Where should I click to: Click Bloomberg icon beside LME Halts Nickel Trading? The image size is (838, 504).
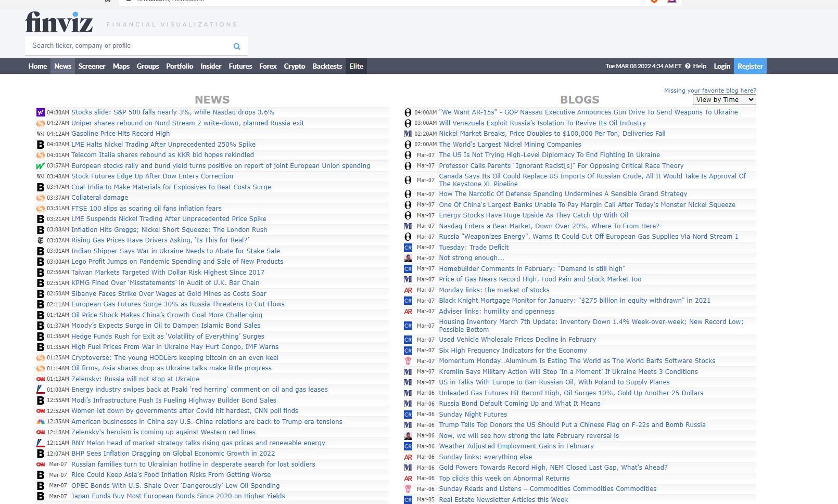[41, 145]
